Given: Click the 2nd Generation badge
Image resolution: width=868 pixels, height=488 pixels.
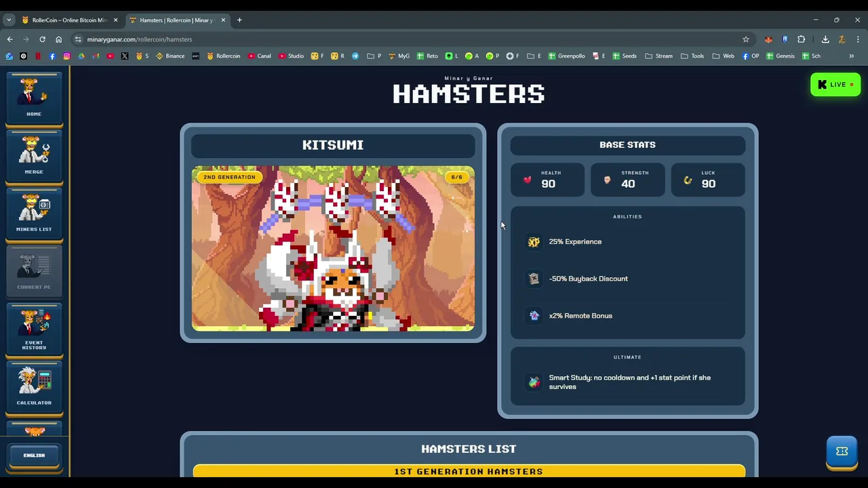Looking at the screenshot, I should click(229, 177).
